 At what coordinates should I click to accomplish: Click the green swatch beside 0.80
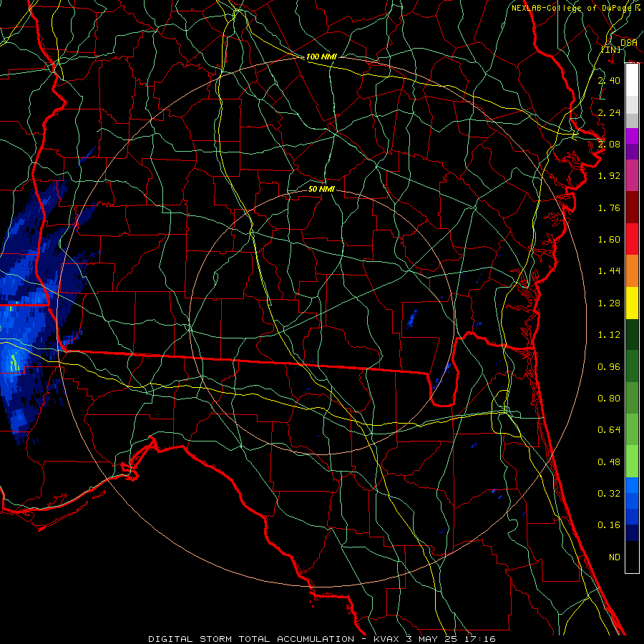click(632, 398)
